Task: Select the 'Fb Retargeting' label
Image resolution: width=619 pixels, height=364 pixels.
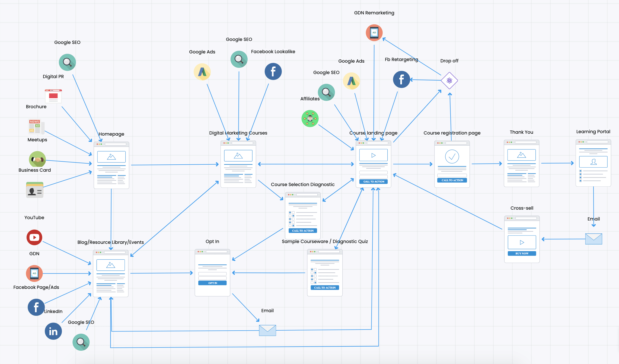Action: coord(401,59)
